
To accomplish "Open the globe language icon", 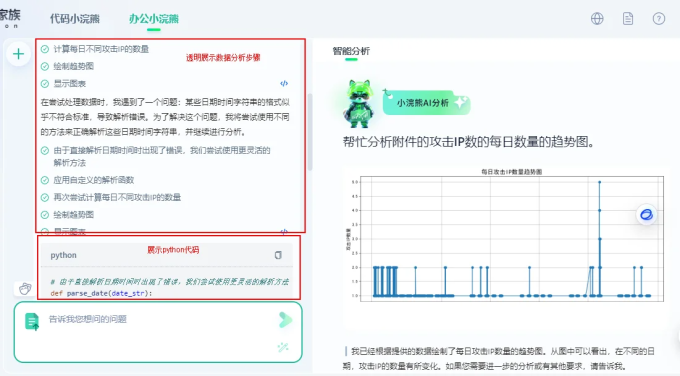I will pyautogui.click(x=597, y=19).
